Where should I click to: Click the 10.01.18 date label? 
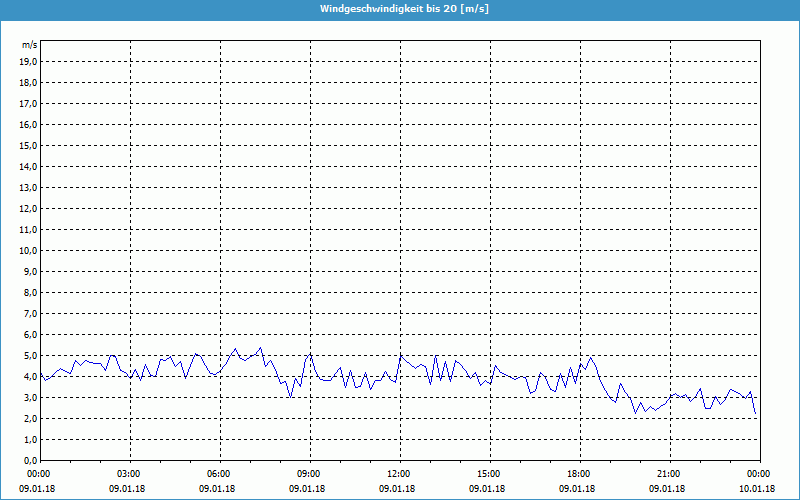[x=758, y=489]
